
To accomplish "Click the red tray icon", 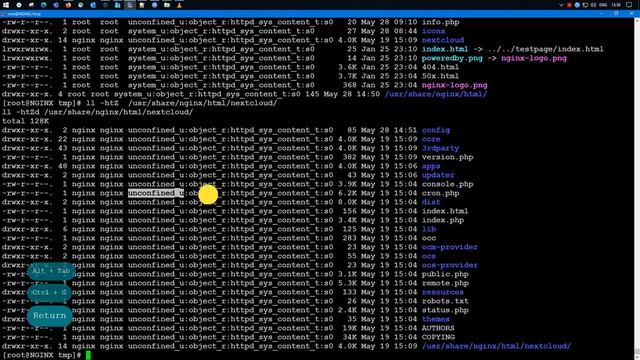I will pos(569,5).
